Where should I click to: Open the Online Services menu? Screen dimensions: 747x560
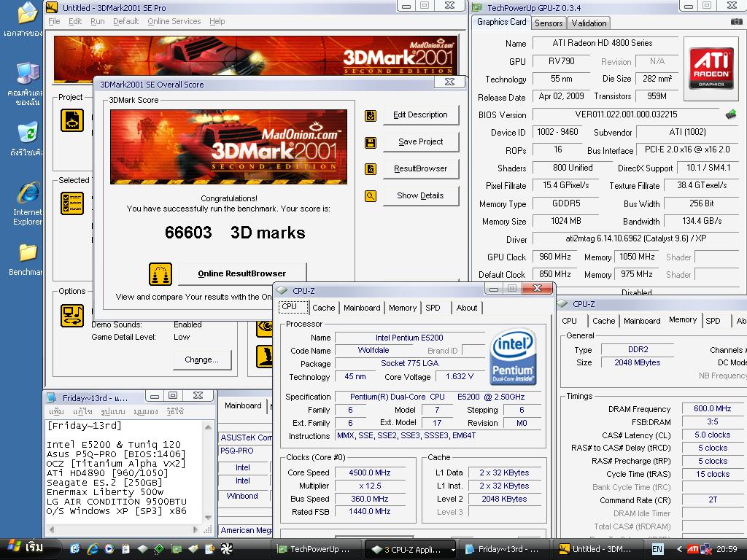(x=174, y=21)
